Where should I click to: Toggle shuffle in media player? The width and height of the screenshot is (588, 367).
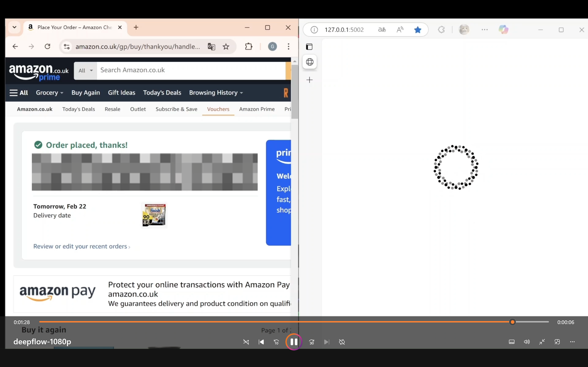click(x=246, y=342)
